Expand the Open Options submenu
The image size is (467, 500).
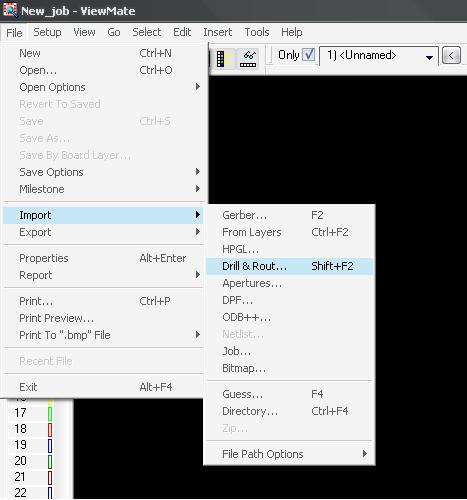pyautogui.click(x=104, y=87)
